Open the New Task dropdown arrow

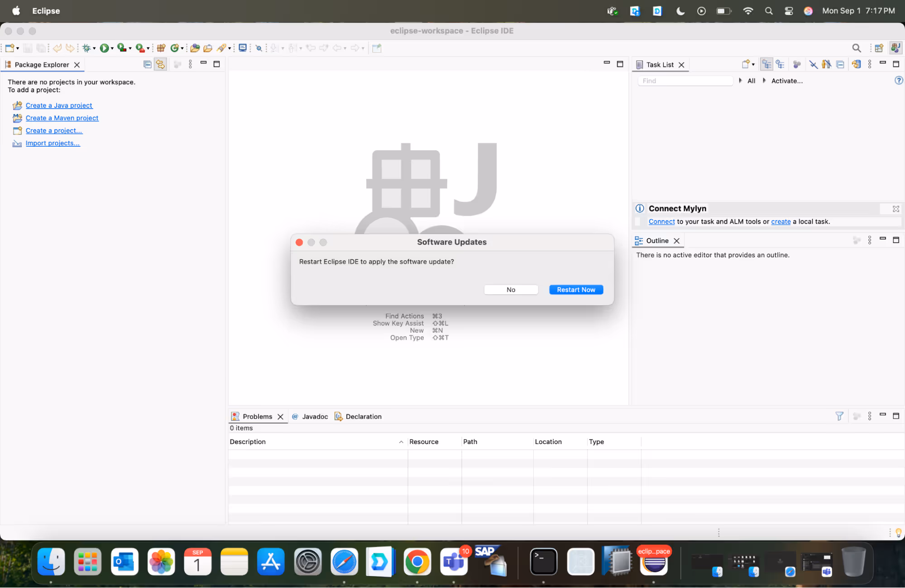point(753,65)
